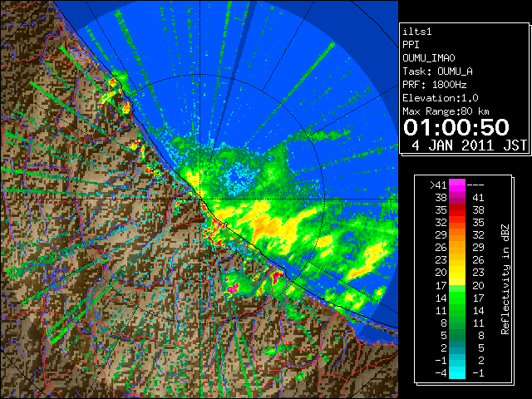Select the 'PRF: 1800Hz' line
The height and width of the screenshot is (399, 532).
click(x=435, y=85)
